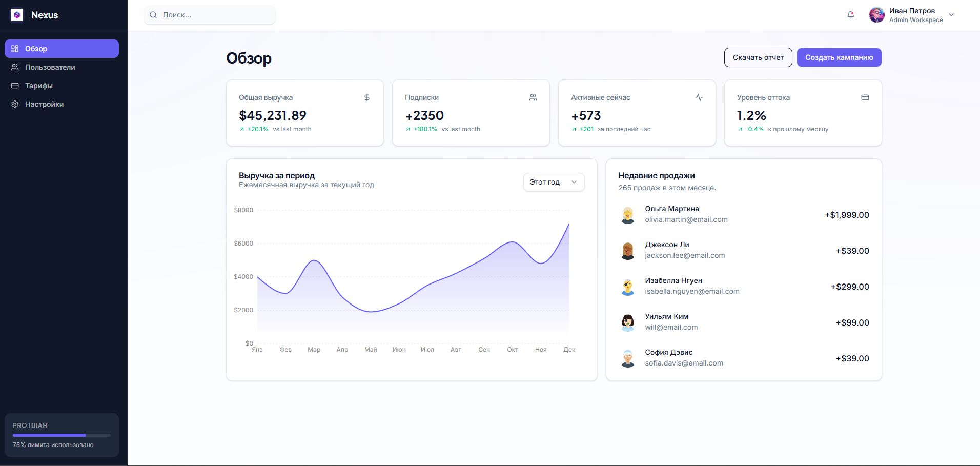
Task: Click the Тарифы card icon in sidebar
Action: pos(14,86)
